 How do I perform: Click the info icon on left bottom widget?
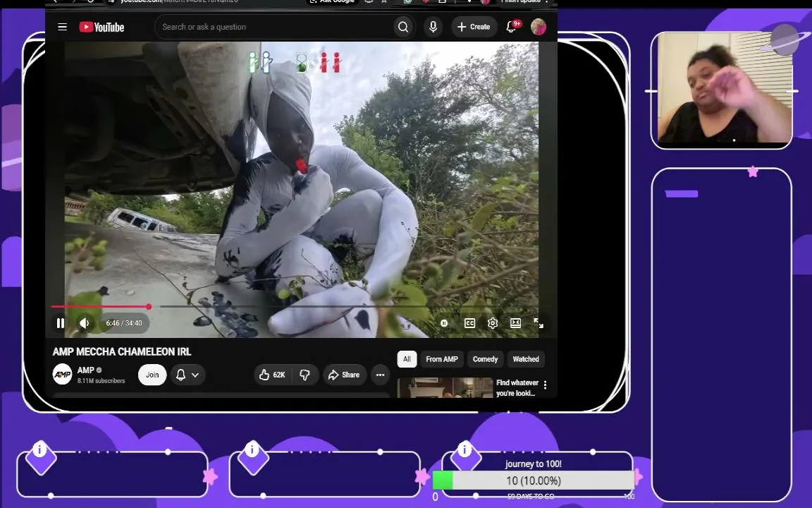[x=40, y=449]
